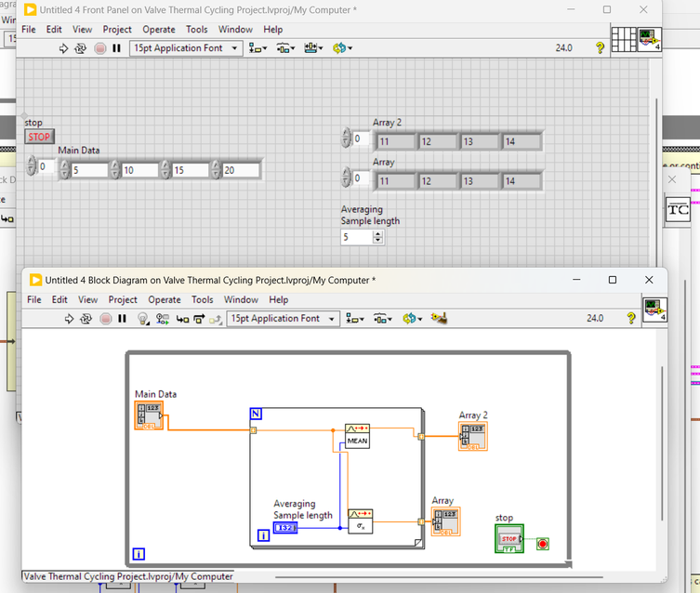Screen dimensions: 700x593
Task: Select Main Data array terminal on diagram
Action: [x=149, y=415]
